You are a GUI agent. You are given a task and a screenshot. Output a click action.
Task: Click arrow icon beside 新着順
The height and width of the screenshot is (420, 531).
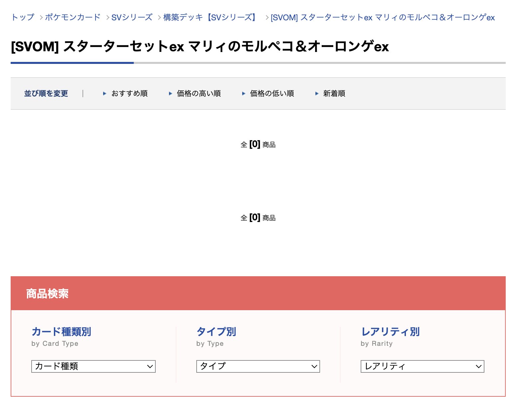click(317, 94)
